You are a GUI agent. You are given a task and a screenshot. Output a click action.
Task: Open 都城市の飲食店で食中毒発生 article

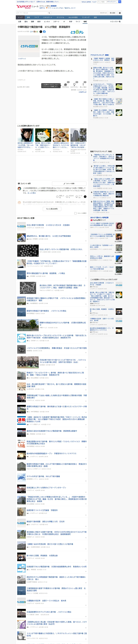point(46,311)
